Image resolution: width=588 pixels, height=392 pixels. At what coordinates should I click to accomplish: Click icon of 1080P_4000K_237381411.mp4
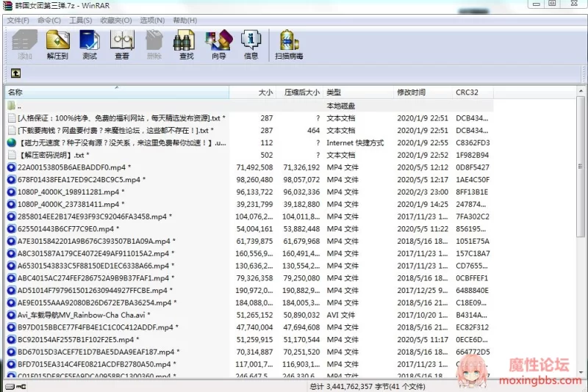[x=12, y=204]
